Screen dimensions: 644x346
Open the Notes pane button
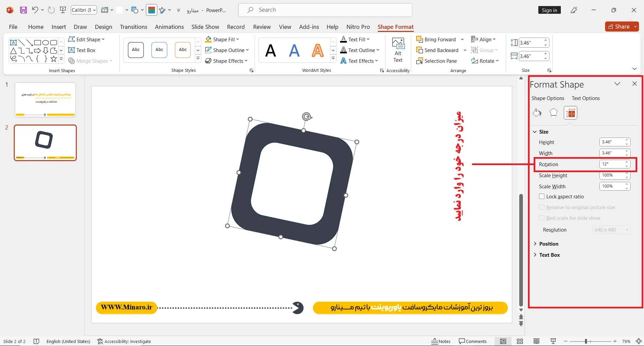pyautogui.click(x=441, y=341)
